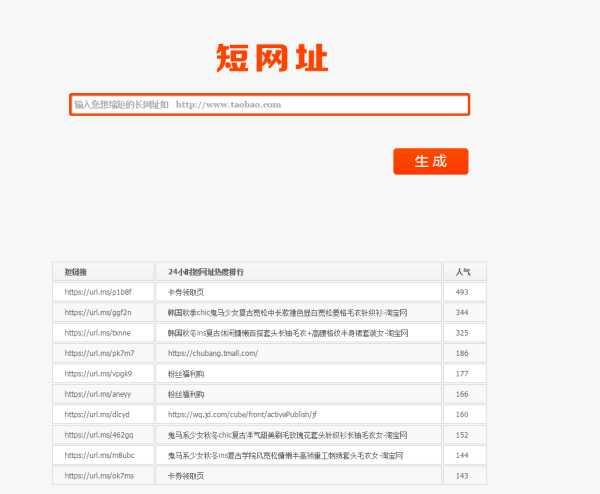Click the 粉丝福利购 title with 177 popularity
Image resolution: width=600 pixels, height=494 pixels.
(x=186, y=374)
